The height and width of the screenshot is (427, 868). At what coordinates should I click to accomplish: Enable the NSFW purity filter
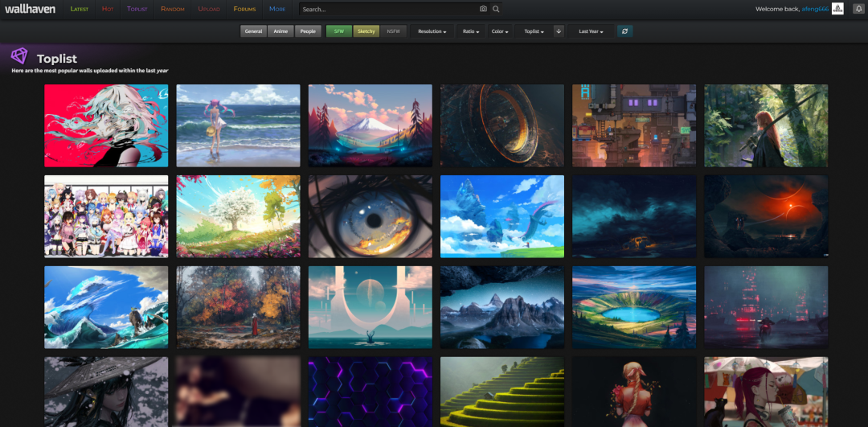tap(394, 31)
